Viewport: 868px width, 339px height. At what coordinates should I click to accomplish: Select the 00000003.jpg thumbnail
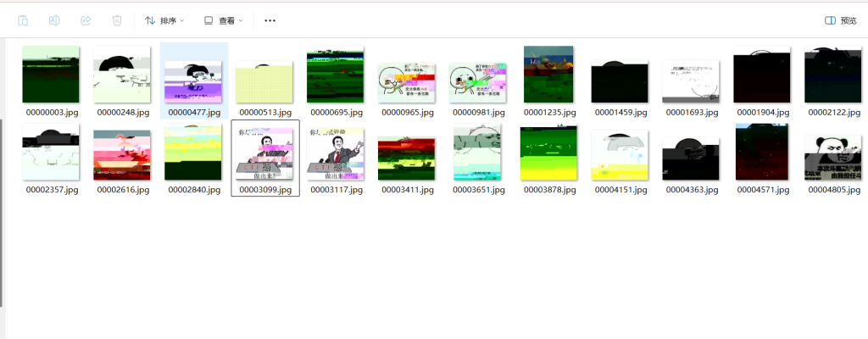(x=51, y=75)
